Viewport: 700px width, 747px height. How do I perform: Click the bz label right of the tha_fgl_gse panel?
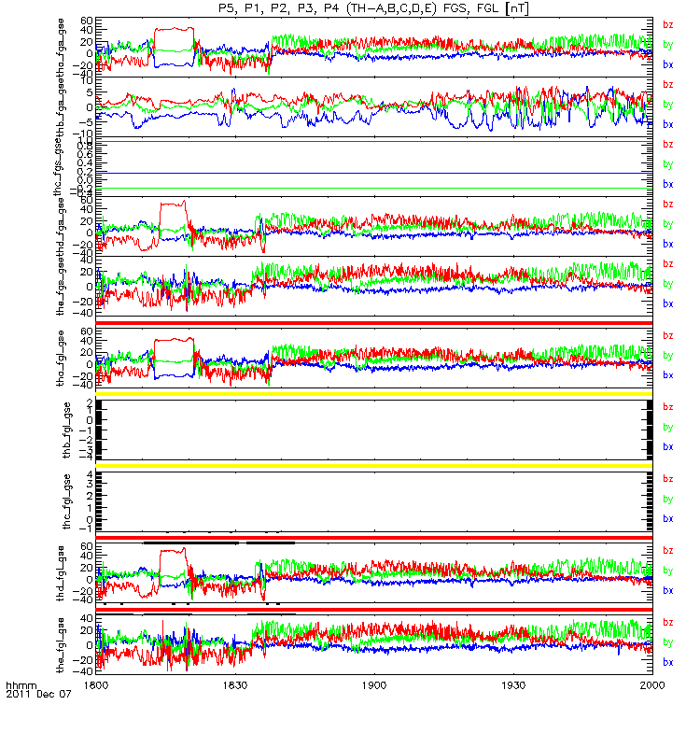click(x=667, y=336)
